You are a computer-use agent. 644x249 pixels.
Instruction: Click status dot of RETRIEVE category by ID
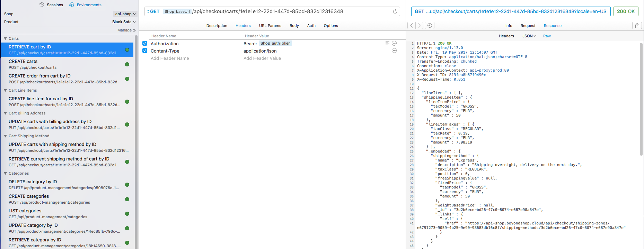(127, 243)
